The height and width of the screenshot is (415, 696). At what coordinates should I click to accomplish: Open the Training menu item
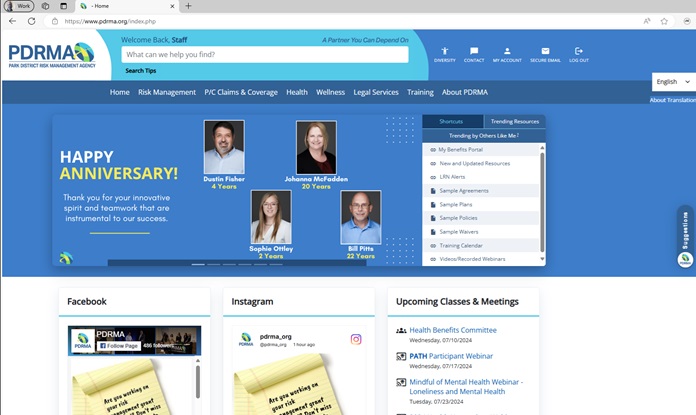pyautogui.click(x=420, y=92)
